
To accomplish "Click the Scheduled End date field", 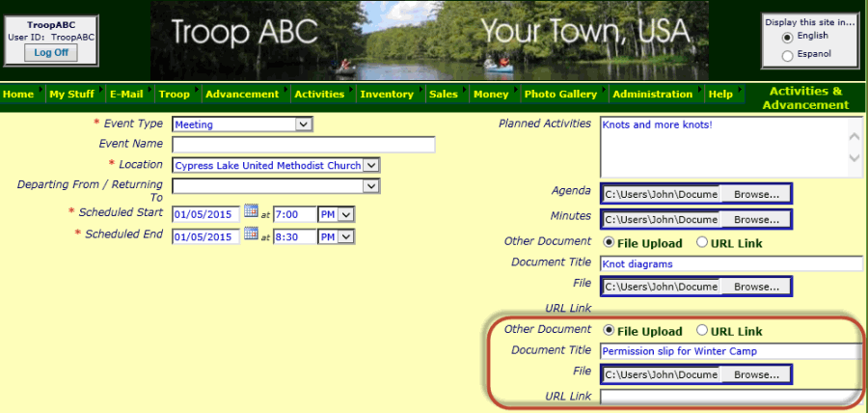I will point(206,237).
